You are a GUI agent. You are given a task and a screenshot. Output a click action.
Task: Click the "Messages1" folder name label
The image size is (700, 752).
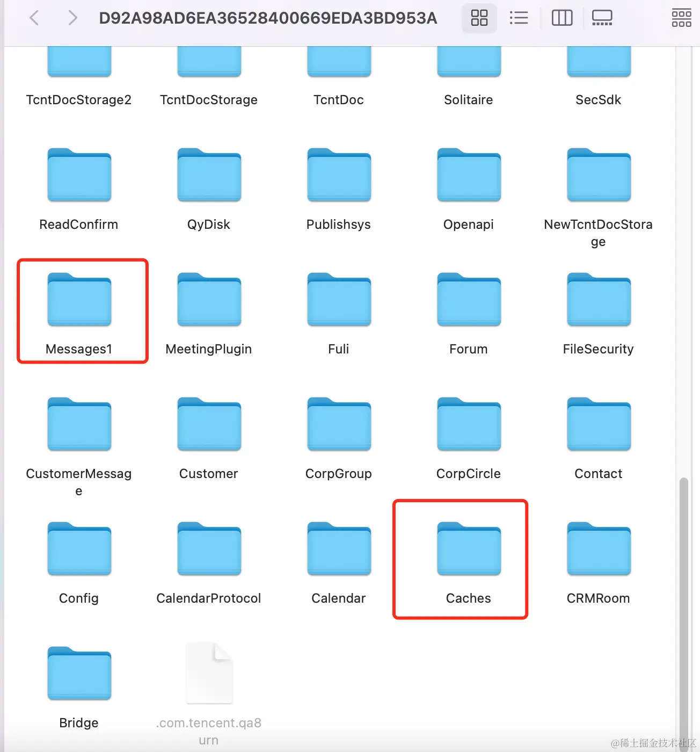79,349
